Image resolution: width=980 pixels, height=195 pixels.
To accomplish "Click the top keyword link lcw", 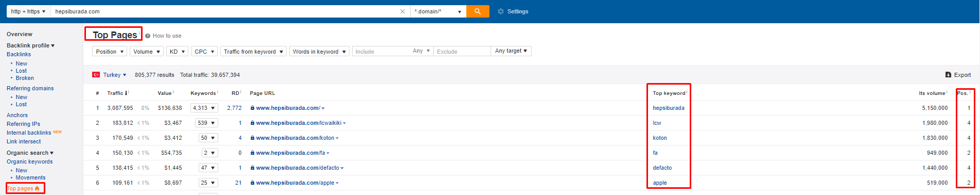I will tap(657, 123).
